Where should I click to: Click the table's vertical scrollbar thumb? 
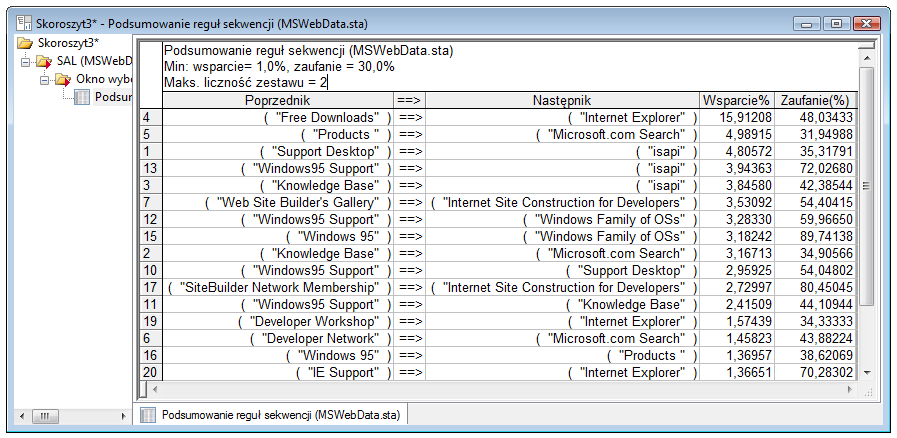coord(867,186)
